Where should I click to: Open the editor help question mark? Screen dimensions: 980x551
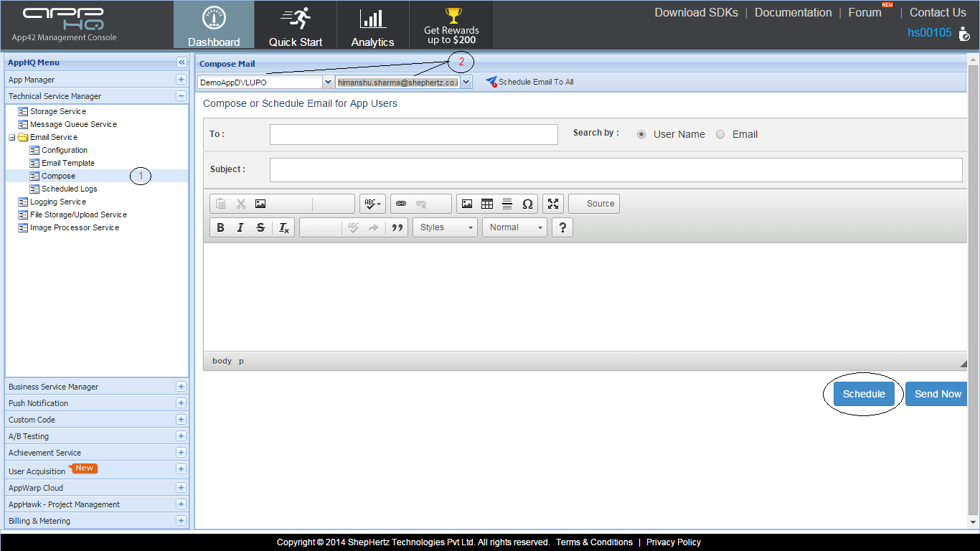562,227
